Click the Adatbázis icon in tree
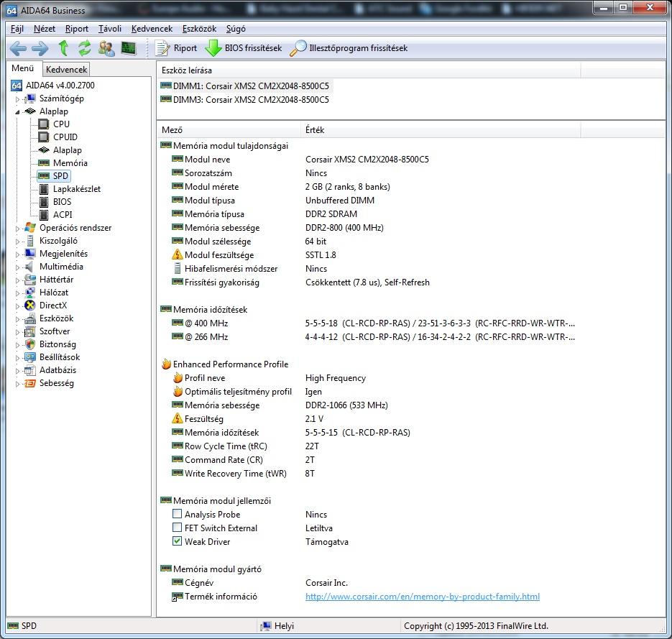Screen dimensions: 672x639 pos(30,370)
